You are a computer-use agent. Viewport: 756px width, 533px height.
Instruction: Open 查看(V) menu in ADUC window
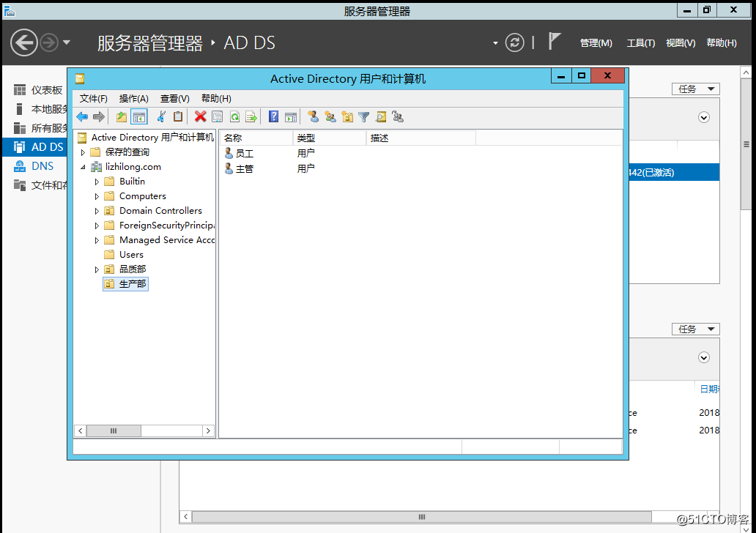pos(174,98)
